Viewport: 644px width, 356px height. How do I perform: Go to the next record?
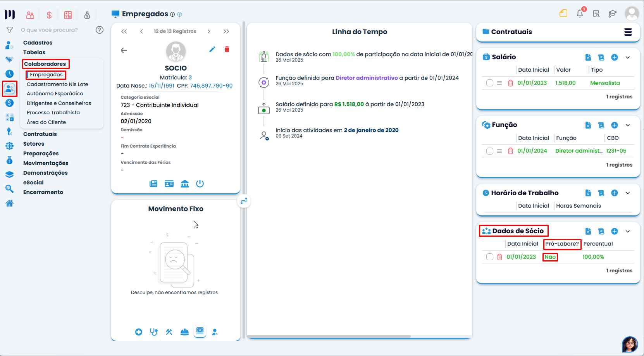pos(208,31)
